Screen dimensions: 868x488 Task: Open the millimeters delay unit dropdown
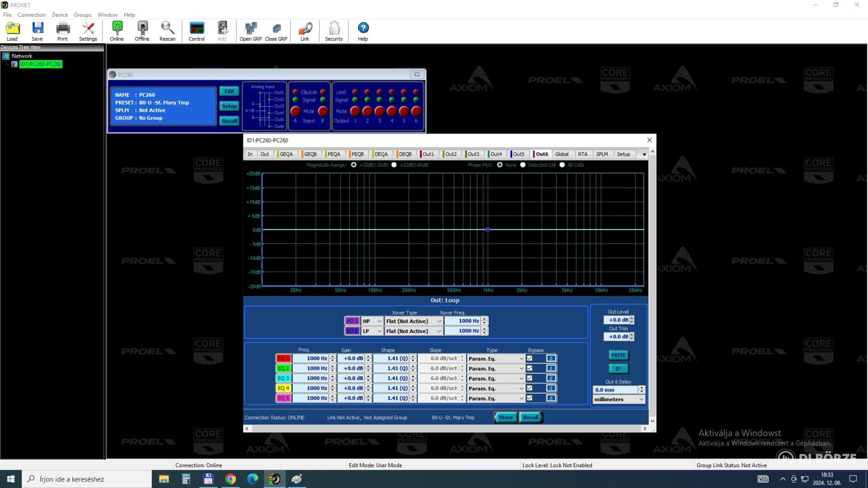click(x=619, y=400)
